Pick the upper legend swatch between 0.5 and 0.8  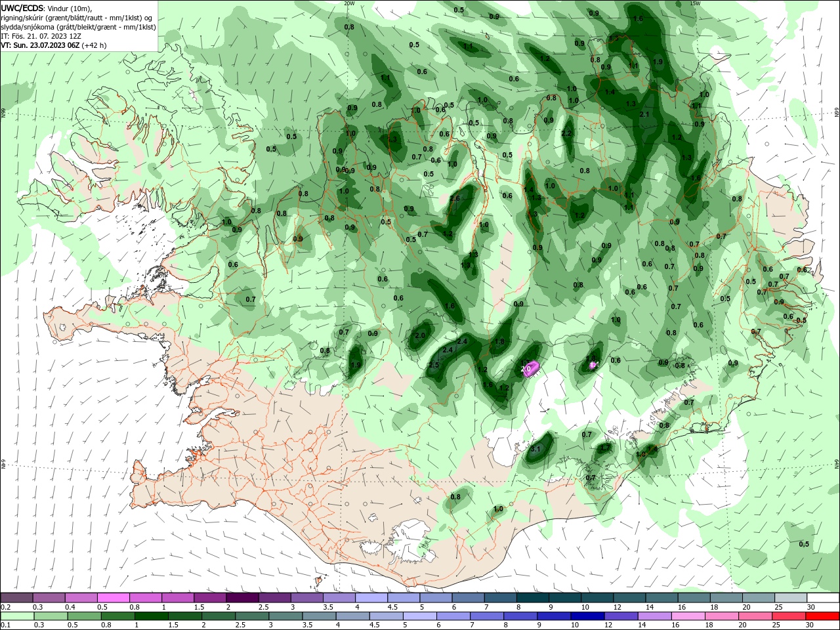coord(113,598)
